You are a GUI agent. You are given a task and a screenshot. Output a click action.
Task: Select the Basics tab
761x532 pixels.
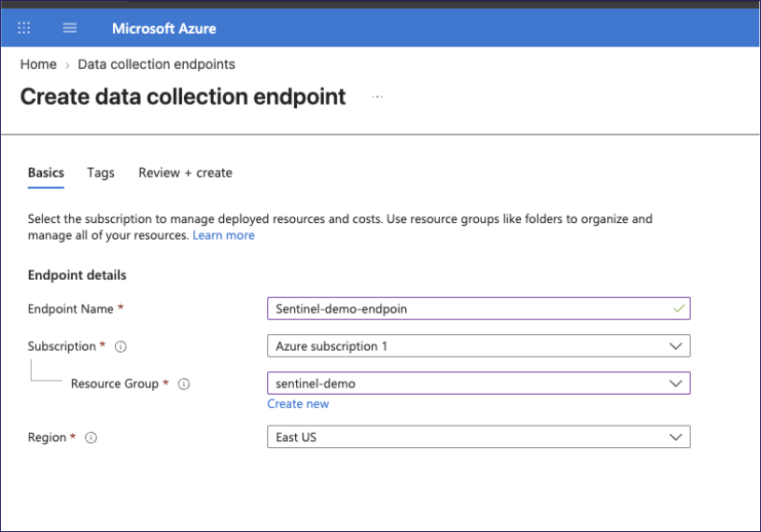coord(46,173)
